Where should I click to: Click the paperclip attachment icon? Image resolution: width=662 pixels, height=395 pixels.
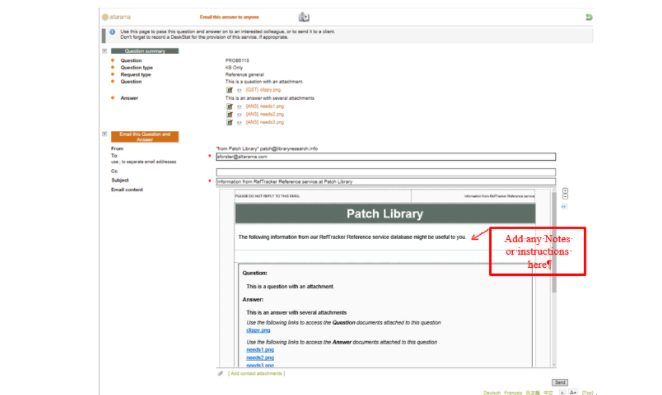point(220,373)
